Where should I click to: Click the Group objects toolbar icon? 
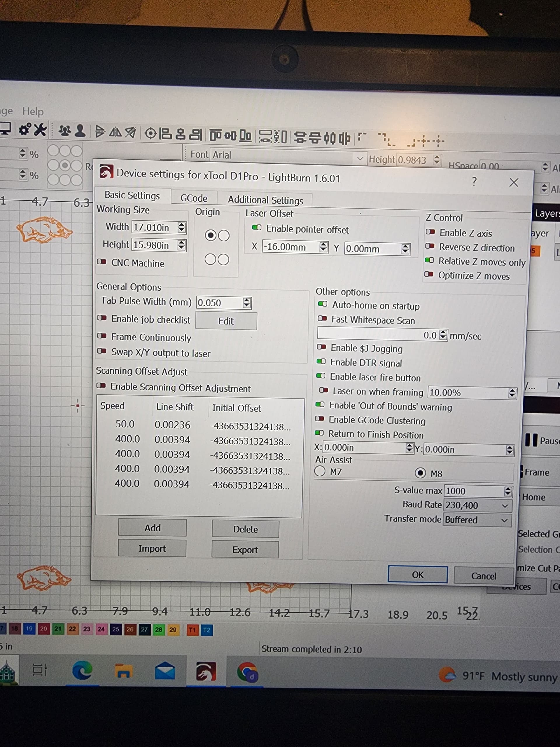point(64,131)
